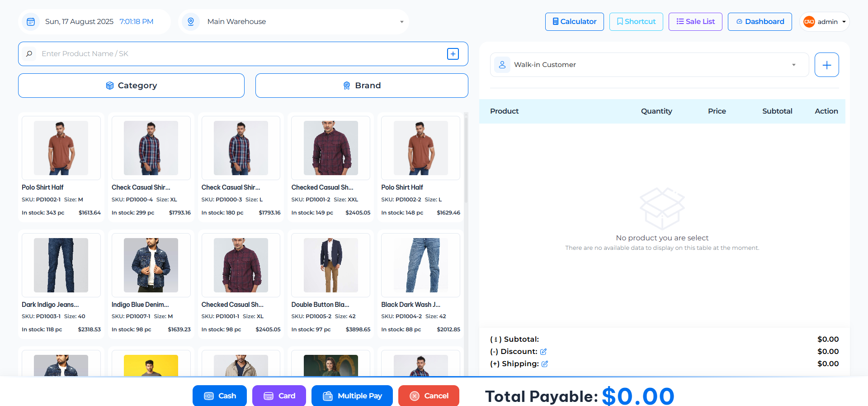Select Double Button Blazer product thumbnail
The height and width of the screenshot is (406, 868).
click(x=331, y=265)
